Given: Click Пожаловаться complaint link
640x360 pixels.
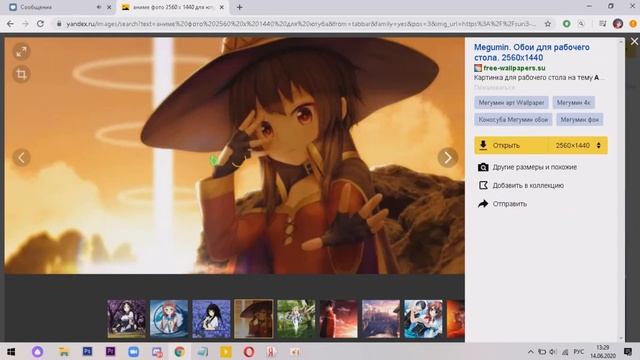Looking at the screenshot, I should (494, 87).
